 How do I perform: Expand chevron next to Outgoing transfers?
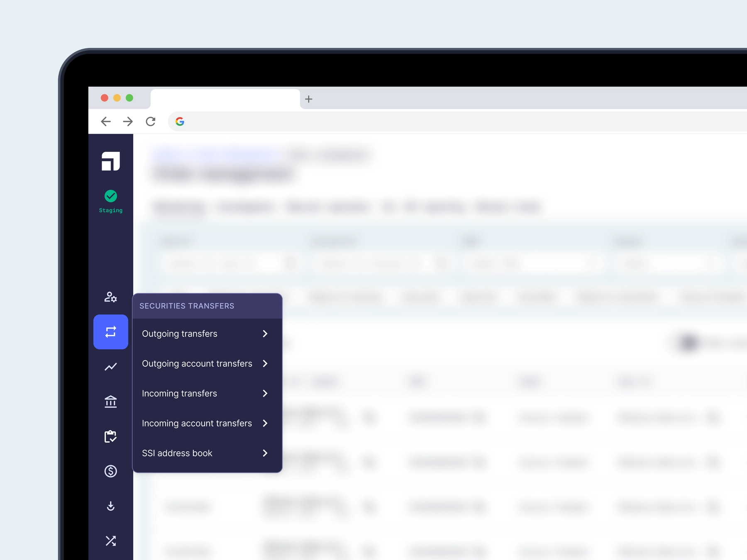click(265, 334)
